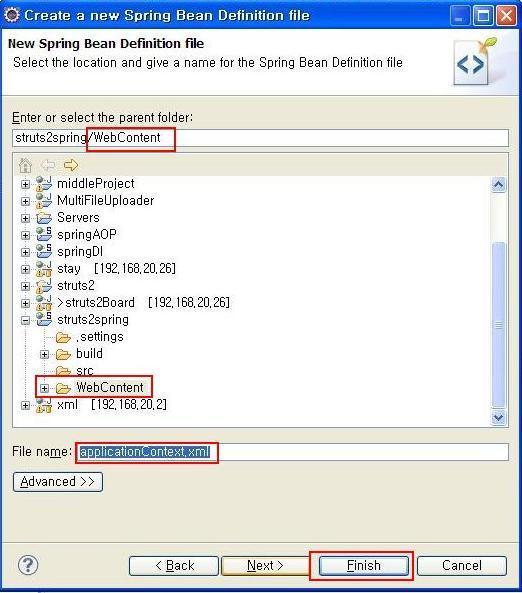Expand the MultiFileUploader tree node

pos(25,201)
